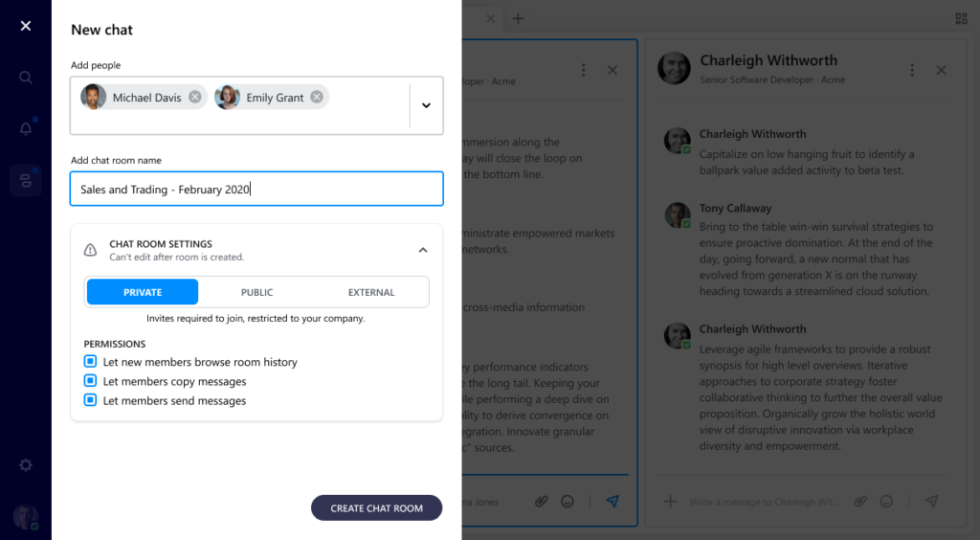Toggle Let new members browse room history
The width and height of the screenshot is (980, 540).
coord(91,362)
